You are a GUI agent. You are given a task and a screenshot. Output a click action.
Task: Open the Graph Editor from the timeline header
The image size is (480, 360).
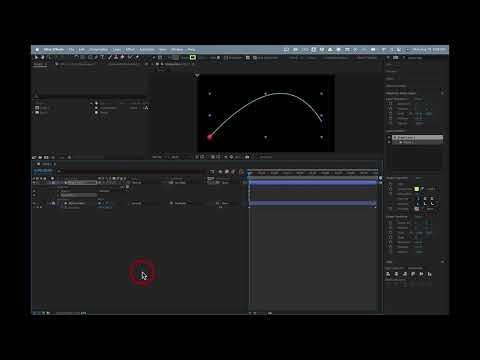242,172
